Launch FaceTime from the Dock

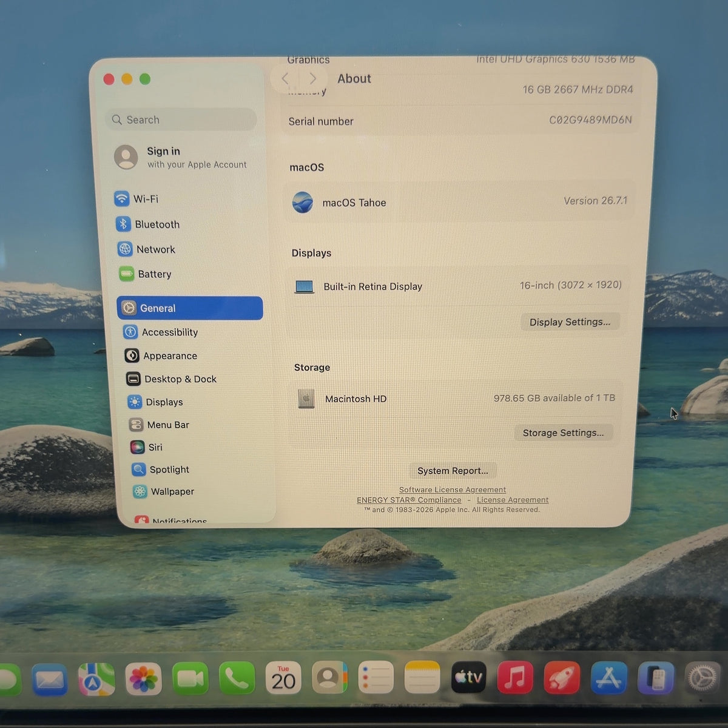(190, 678)
